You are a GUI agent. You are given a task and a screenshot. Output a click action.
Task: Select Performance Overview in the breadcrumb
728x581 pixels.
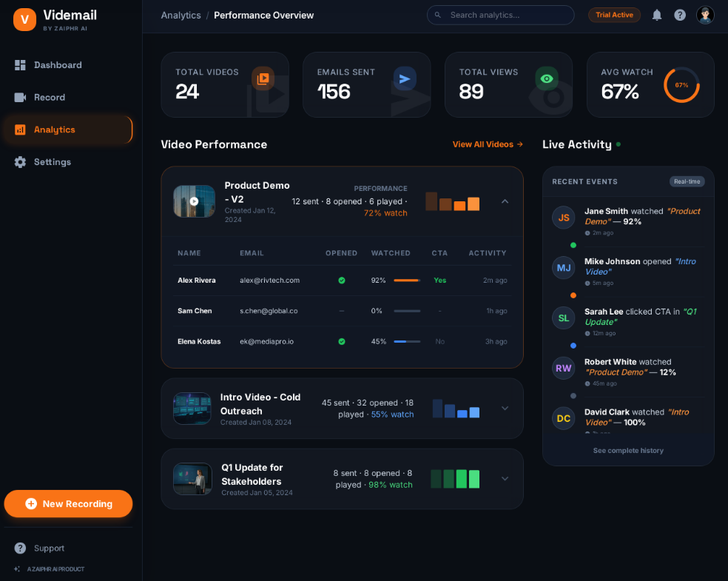[x=263, y=15]
